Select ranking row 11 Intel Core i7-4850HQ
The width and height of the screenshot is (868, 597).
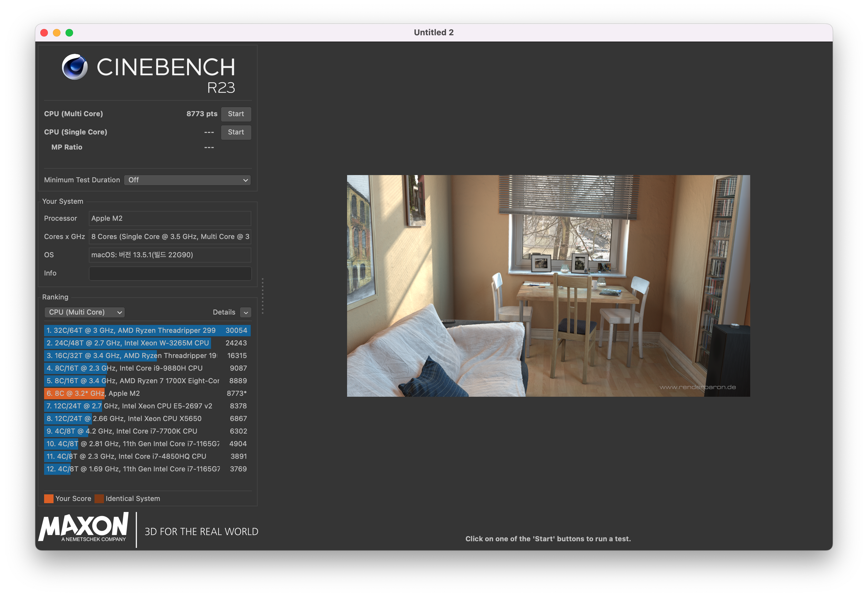click(x=147, y=456)
